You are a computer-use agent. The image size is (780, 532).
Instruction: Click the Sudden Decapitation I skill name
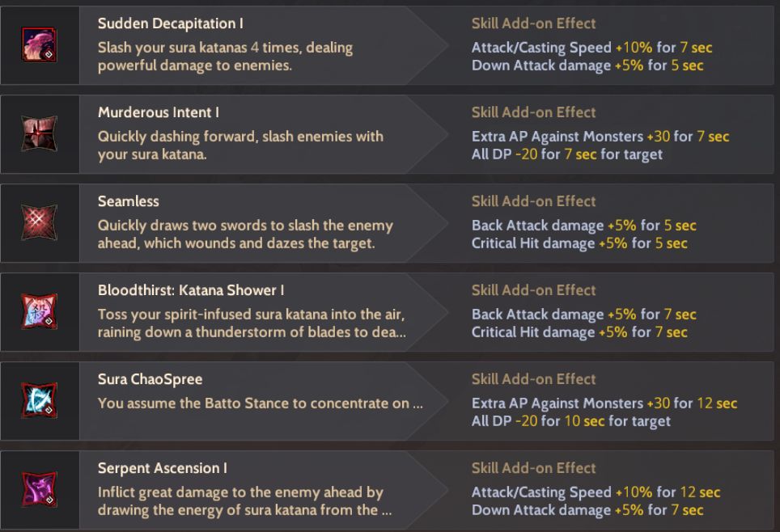(170, 24)
